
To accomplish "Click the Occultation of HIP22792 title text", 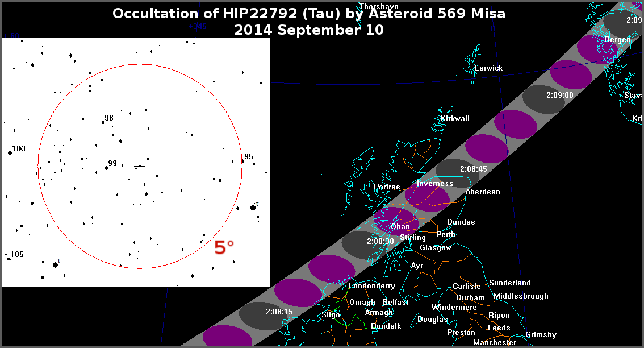I will pos(308,14).
